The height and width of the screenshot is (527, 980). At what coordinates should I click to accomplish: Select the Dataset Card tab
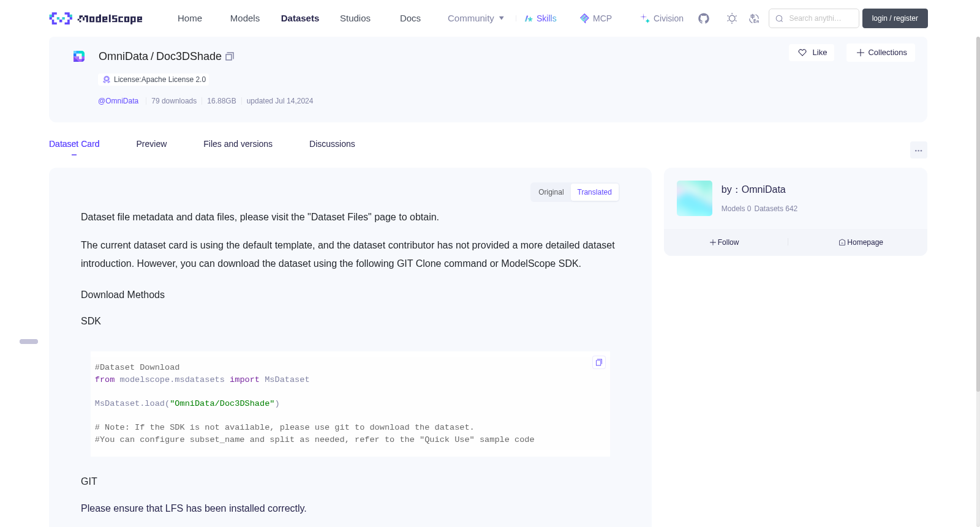pos(74,144)
